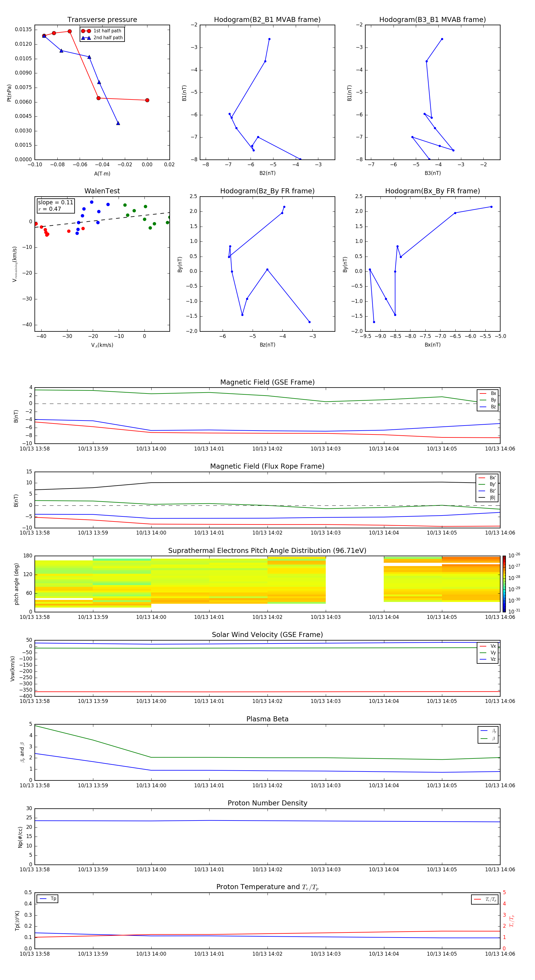
Task: Click the 'Hodogram(B2_B1 MVAB frame)' title
Action: [267, 20]
